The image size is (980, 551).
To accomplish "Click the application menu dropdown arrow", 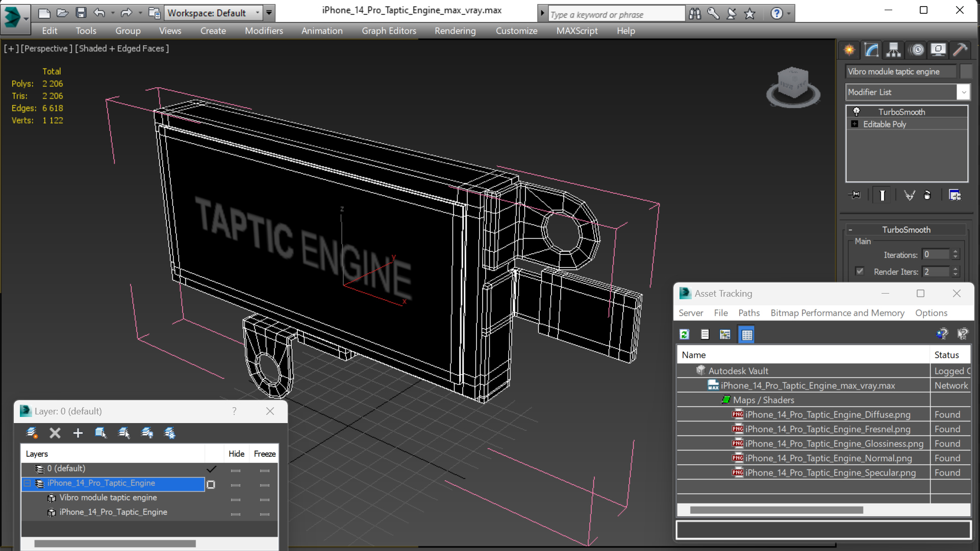I will click(26, 18).
